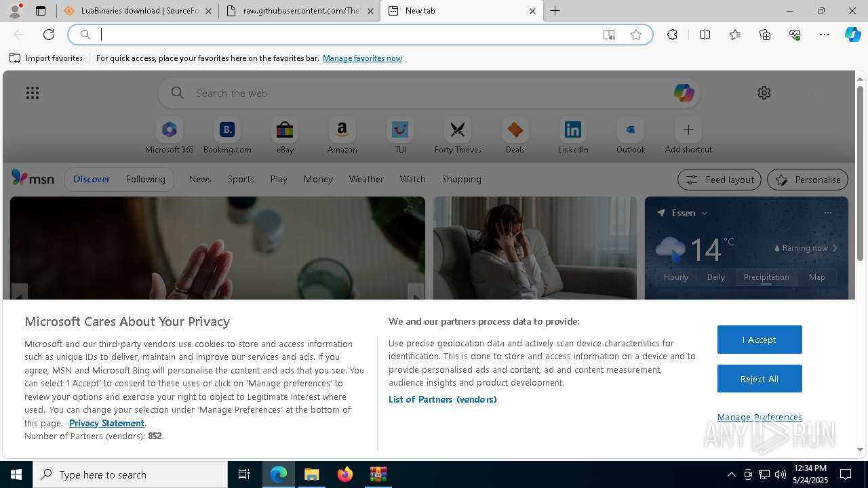Select the Map weather tab
Viewport: 868px width, 488px height.
(x=817, y=277)
